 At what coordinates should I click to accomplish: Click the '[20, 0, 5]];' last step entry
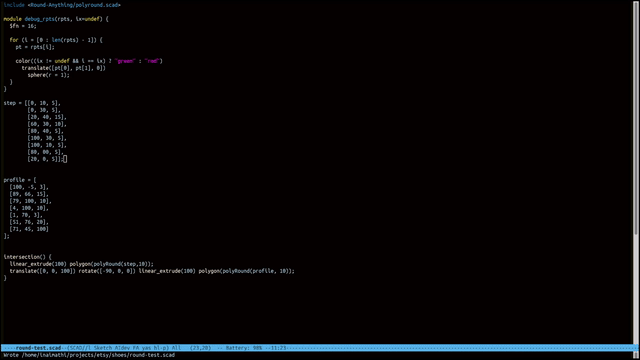[x=46, y=159]
